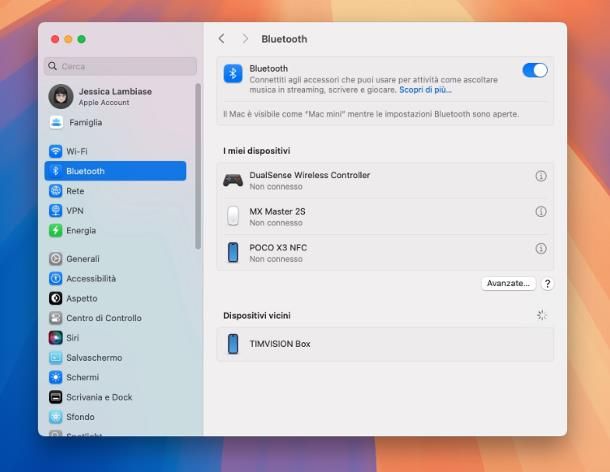Image resolution: width=610 pixels, height=472 pixels.
Task: Click the TIMVISION Box device icon
Action: [233, 344]
